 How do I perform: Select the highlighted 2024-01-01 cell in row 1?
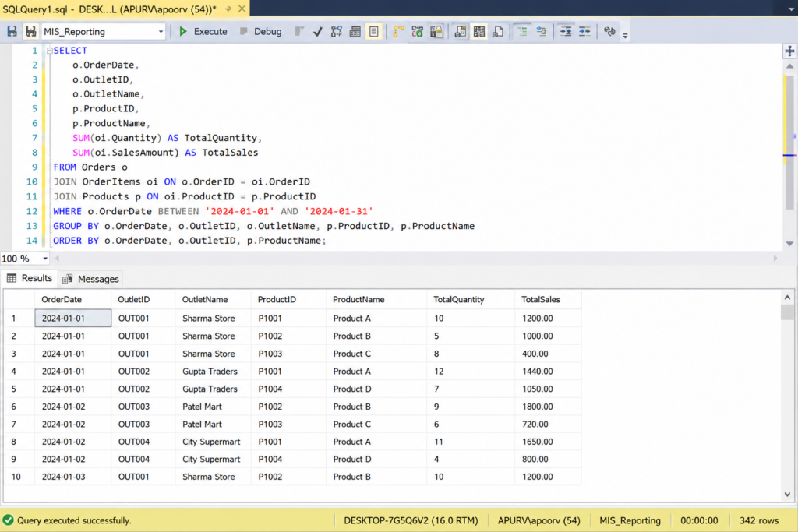tap(72, 319)
